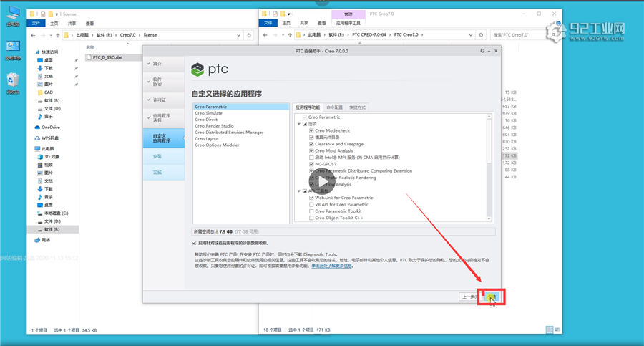The image size is (644, 346).
Task: Open recent locations dropdown in license window
Action: [51, 35]
